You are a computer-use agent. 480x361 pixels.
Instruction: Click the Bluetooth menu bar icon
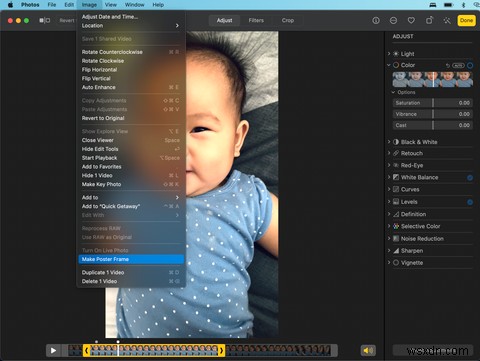click(x=463, y=5)
